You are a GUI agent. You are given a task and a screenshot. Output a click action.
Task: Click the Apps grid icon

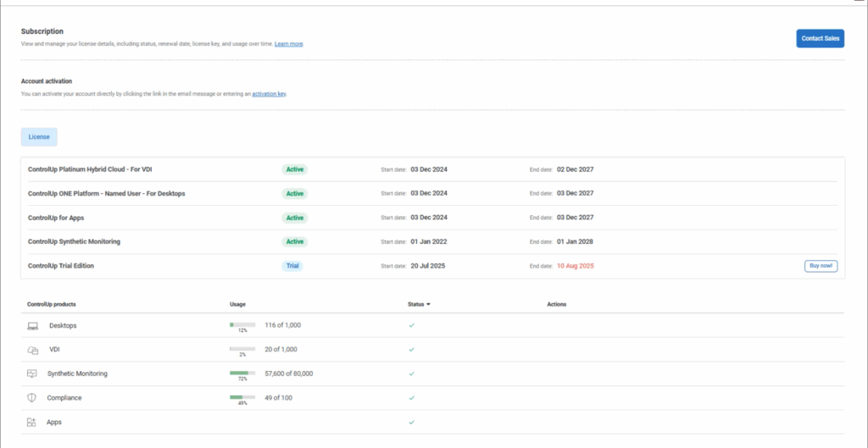(31, 422)
